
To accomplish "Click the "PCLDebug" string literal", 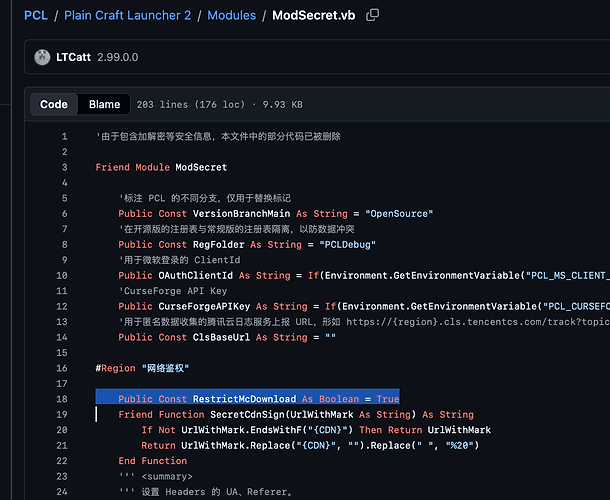I will tap(347, 245).
